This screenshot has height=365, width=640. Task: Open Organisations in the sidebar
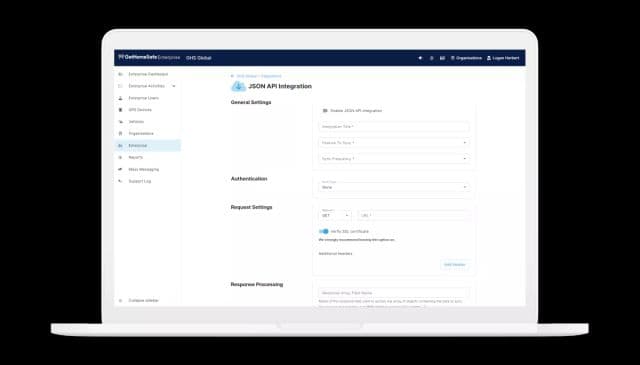coord(141,134)
